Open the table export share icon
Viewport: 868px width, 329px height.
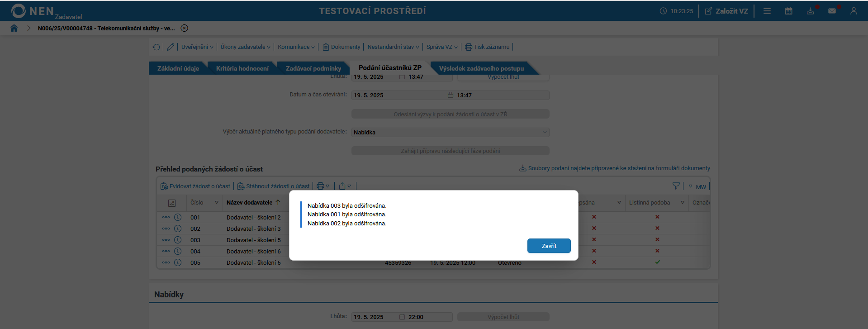click(345, 186)
